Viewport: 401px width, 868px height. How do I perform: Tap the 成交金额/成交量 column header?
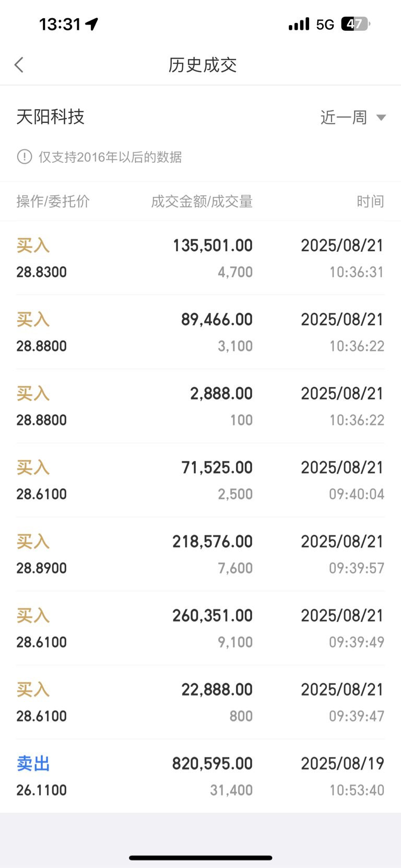202,202
